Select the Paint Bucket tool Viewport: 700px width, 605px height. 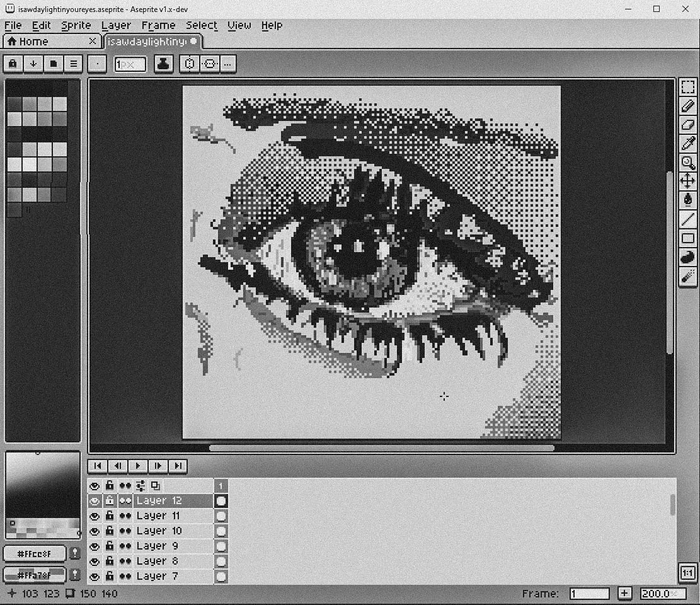(687, 200)
